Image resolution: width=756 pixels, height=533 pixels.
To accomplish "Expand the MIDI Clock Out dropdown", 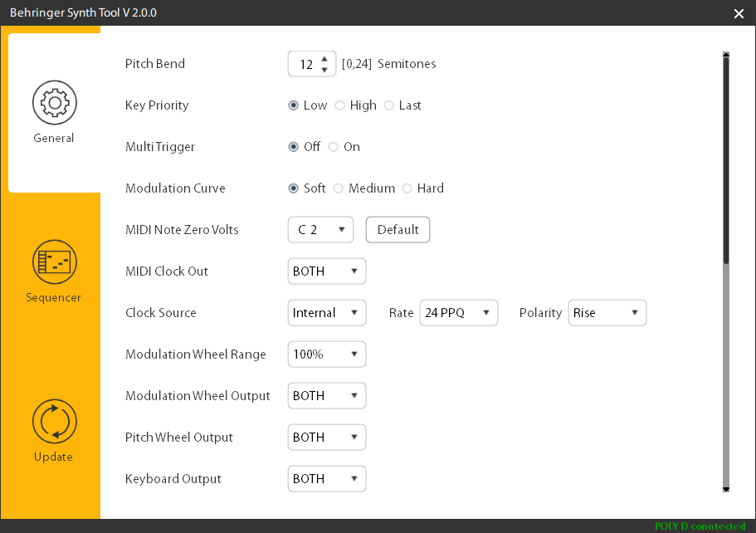I will click(326, 271).
